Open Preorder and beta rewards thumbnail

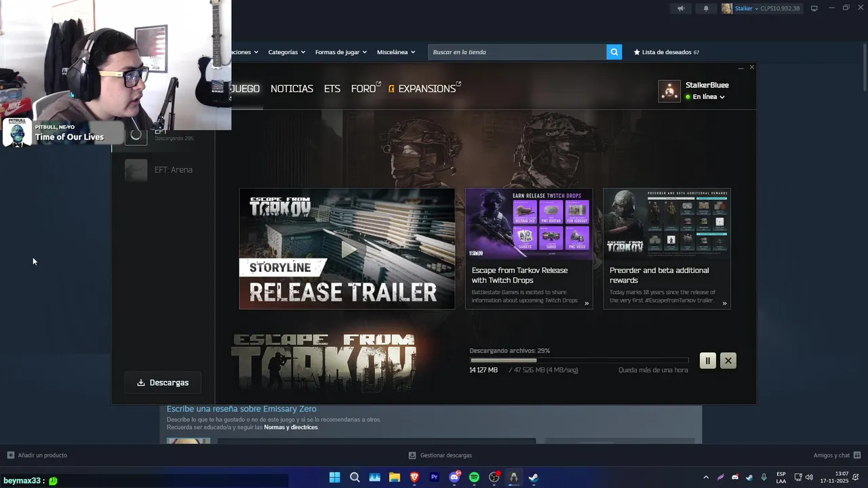667,224
